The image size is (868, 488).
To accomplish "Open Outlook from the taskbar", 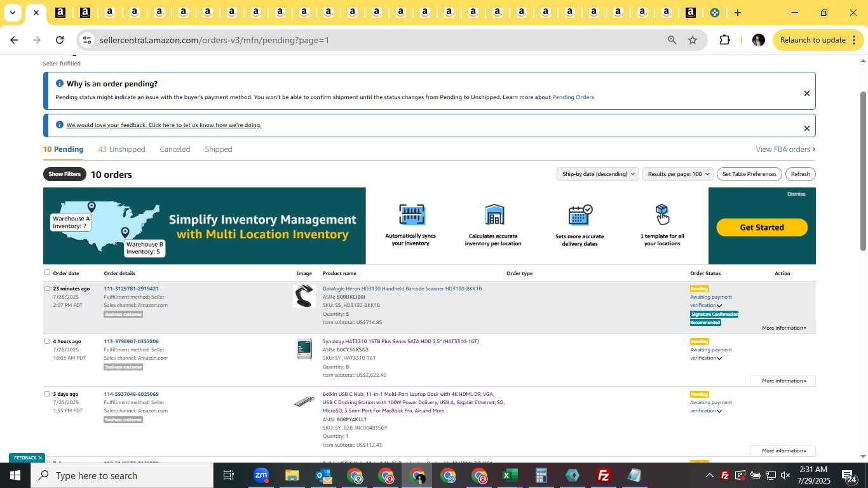I will tap(323, 475).
